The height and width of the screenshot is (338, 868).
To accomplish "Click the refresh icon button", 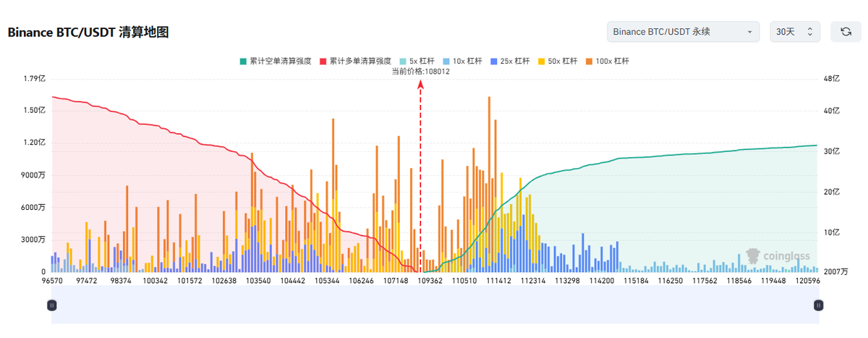I will [846, 32].
